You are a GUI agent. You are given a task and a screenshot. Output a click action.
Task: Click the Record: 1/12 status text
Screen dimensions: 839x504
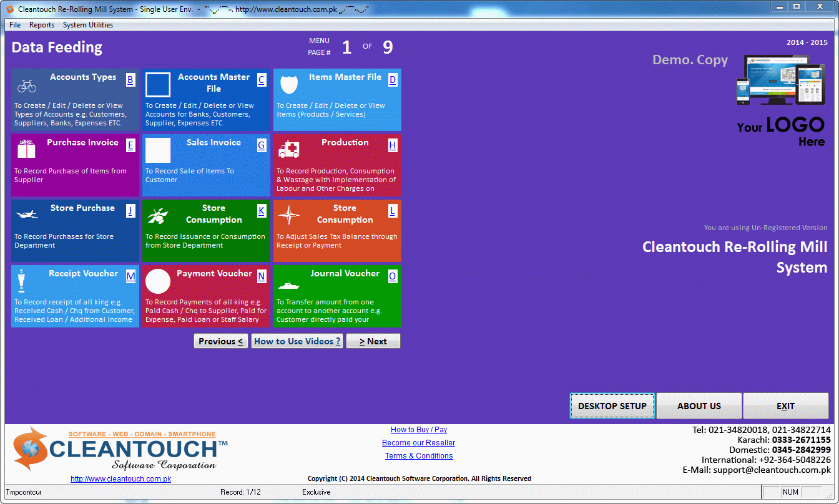pyautogui.click(x=241, y=492)
